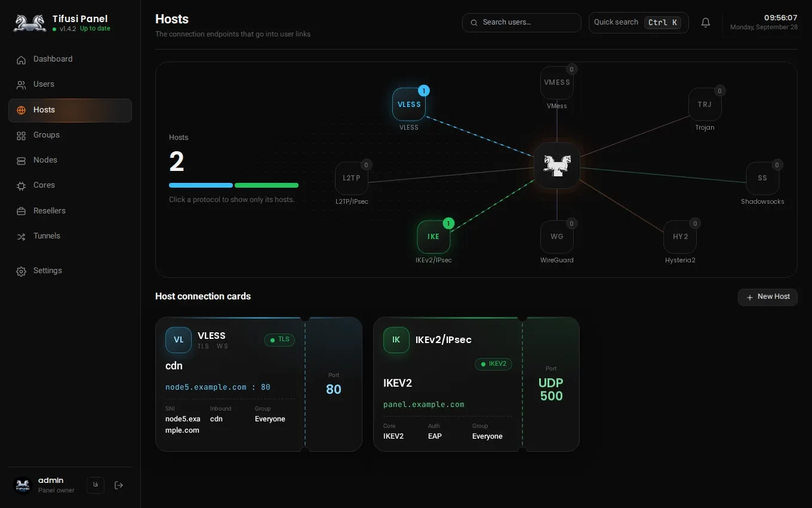Click the New Host button
Image resolution: width=812 pixels, height=508 pixels.
768,297
